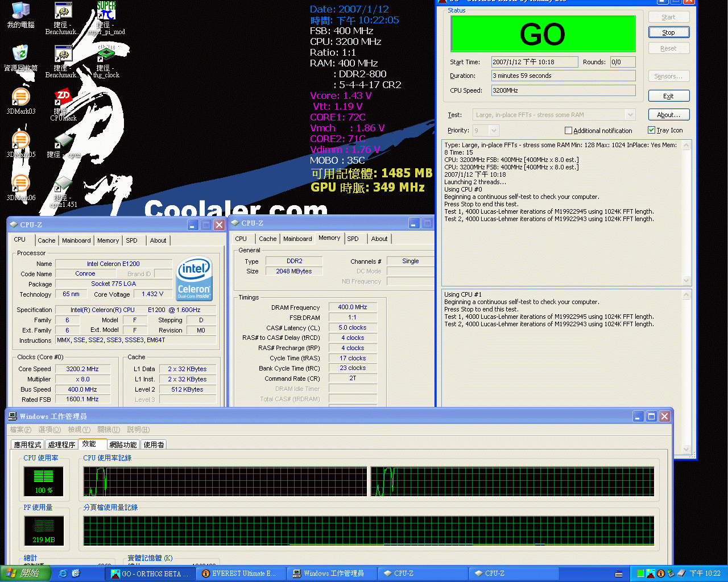Select the Mainboard tab in right CPU-Z window
Viewport: 728px width, 582px height.
coord(297,239)
